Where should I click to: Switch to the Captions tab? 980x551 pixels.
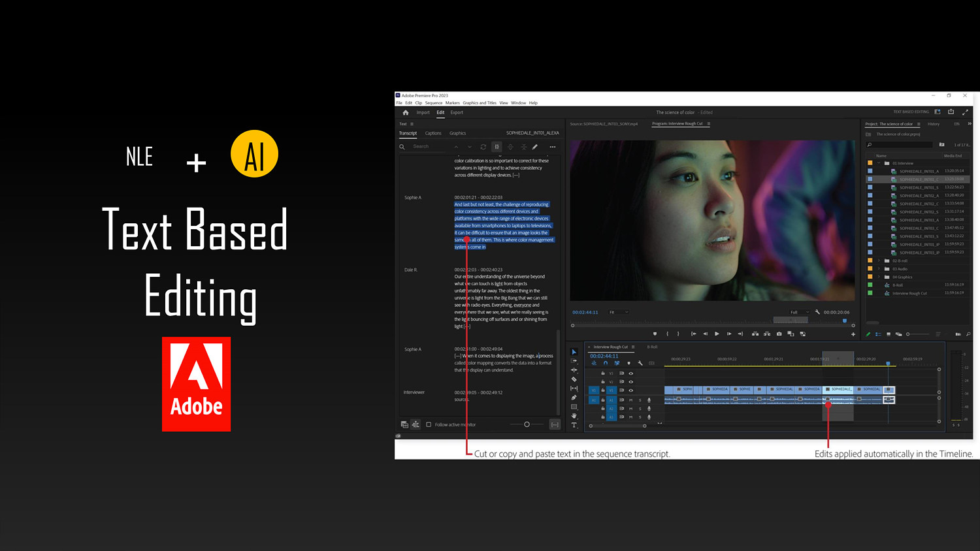(x=433, y=133)
